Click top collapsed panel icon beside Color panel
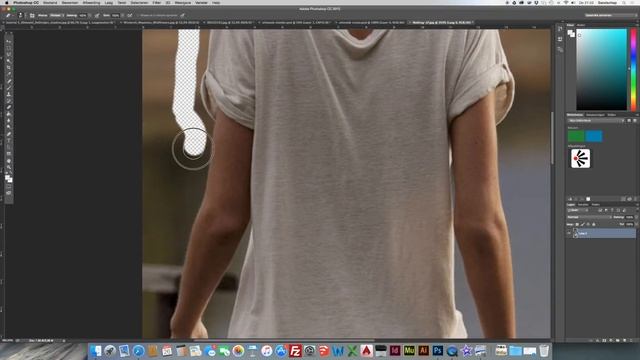 pos(560,29)
